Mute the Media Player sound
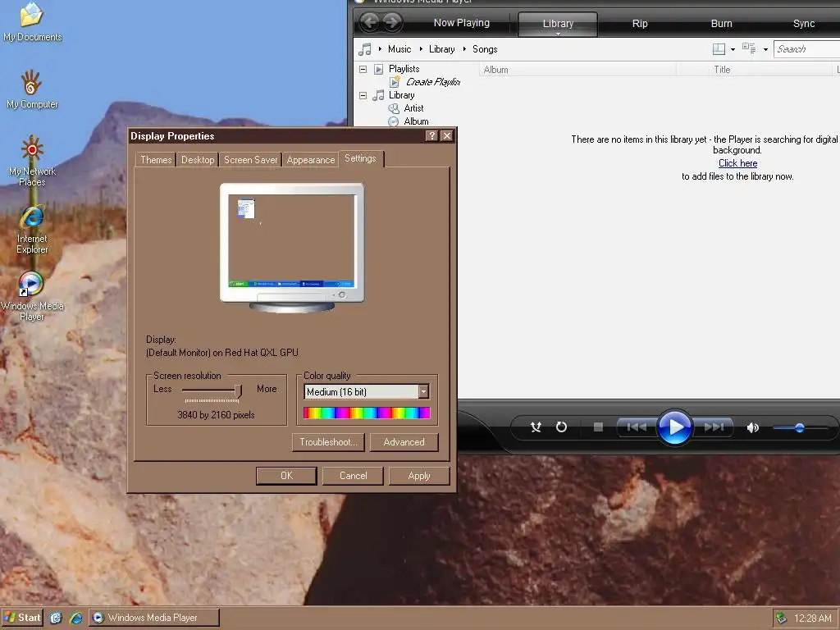 (x=753, y=427)
